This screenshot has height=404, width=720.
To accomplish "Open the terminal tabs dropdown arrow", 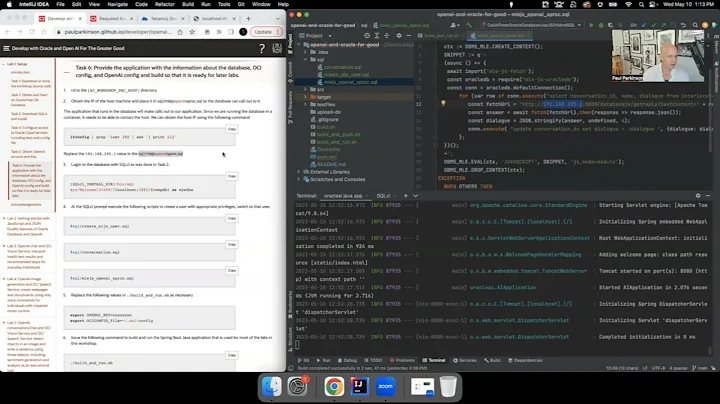I will (416, 196).
